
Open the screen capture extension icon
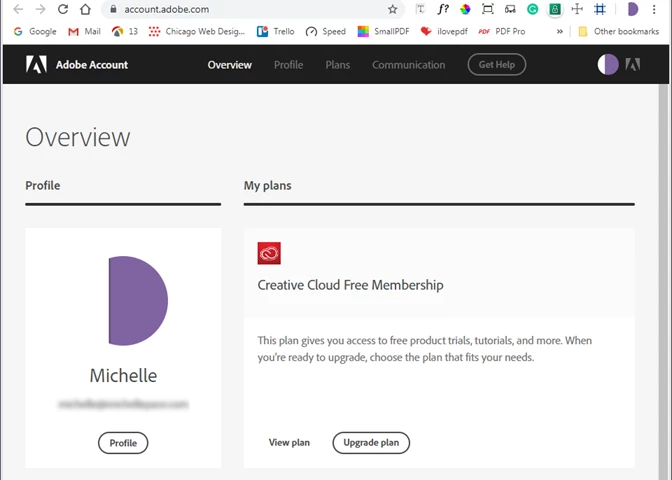coord(488,9)
